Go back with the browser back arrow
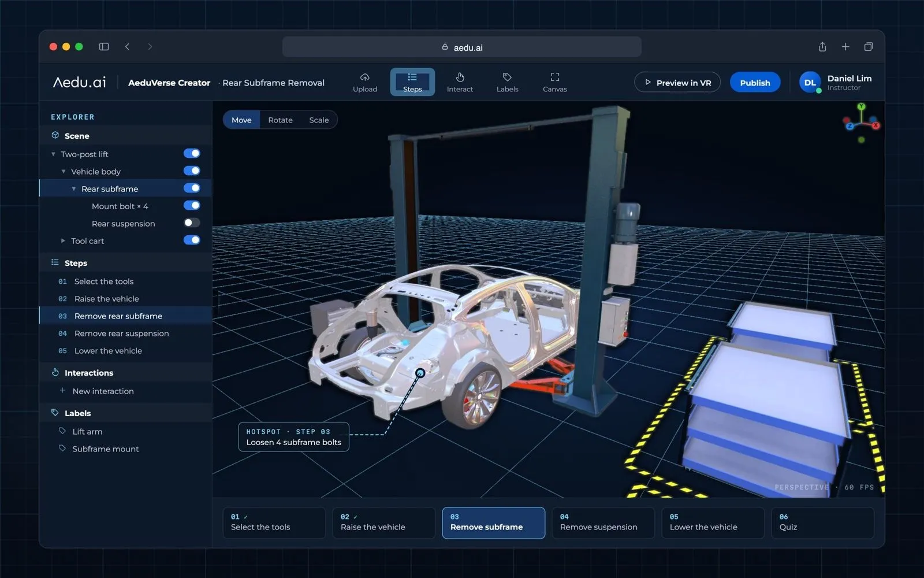The height and width of the screenshot is (578, 924). [127, 47]
